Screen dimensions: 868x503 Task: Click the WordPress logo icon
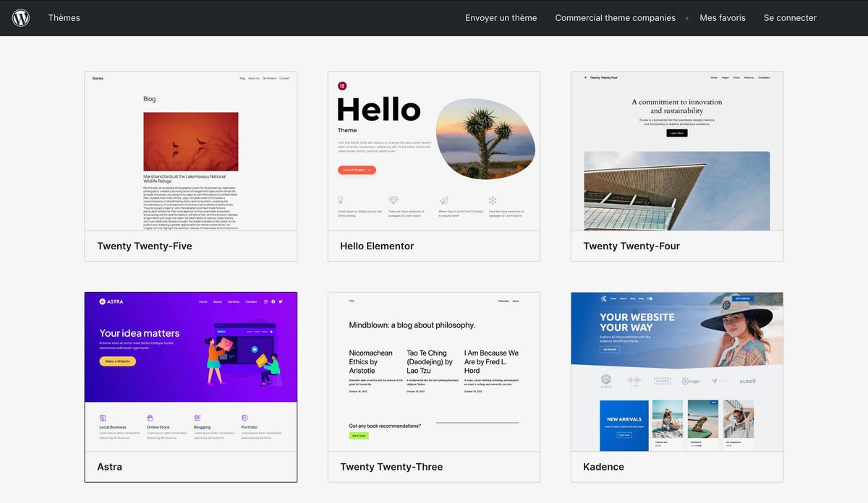(x=21, y=18)
